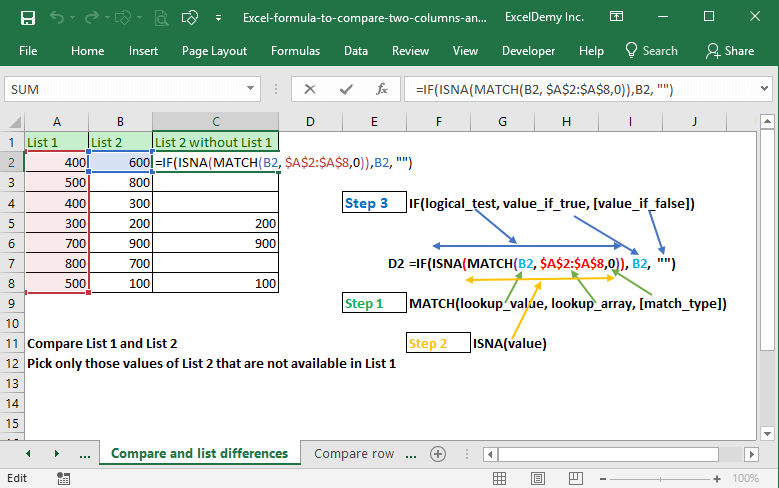Select row 5 header
779x488 pixels.
tap(12, 224)
